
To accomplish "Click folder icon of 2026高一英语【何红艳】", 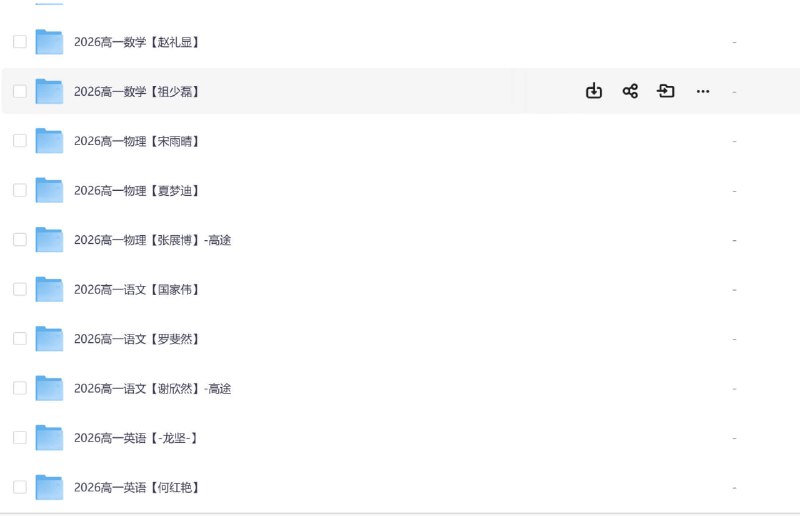I will pos(49,487).
